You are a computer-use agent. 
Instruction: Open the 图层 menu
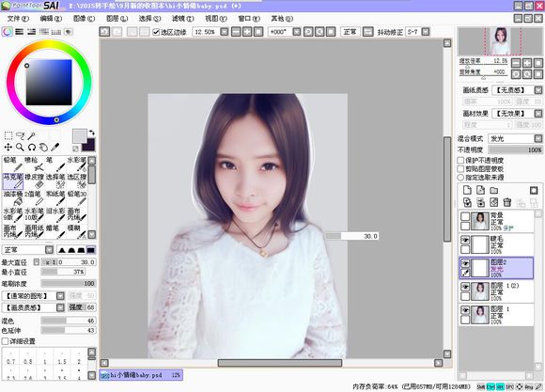117,19
